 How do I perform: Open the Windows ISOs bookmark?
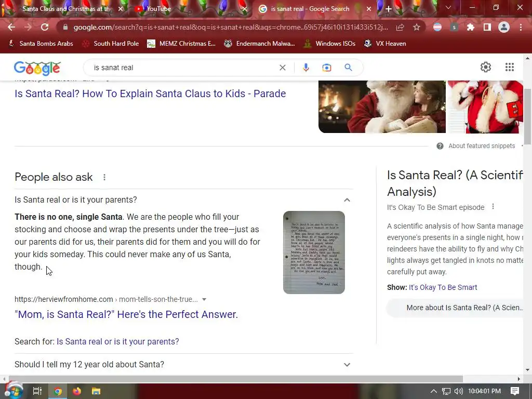point(330,44)
